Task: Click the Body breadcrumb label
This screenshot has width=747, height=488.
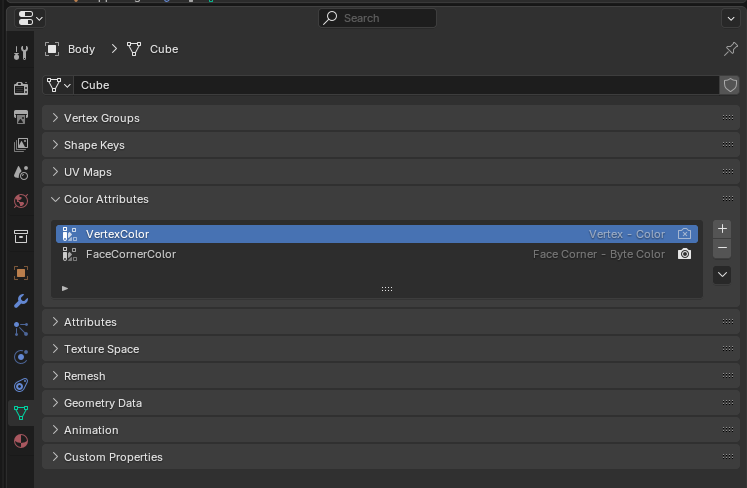Action: [81, 49]
